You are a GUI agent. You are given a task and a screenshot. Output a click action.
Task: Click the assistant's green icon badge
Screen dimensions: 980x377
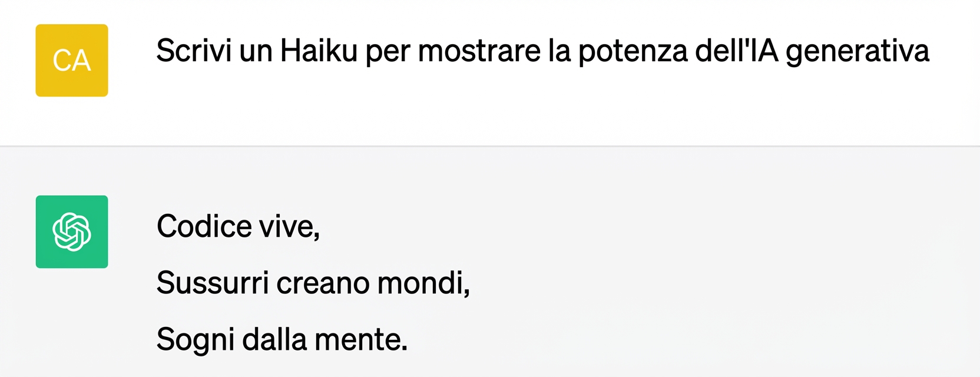72,231
